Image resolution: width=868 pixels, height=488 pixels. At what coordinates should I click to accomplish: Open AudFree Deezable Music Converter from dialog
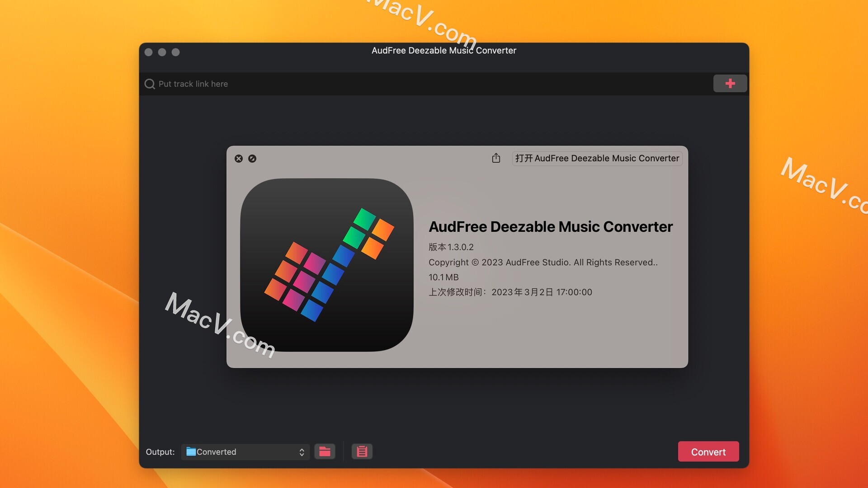[596, 158]
